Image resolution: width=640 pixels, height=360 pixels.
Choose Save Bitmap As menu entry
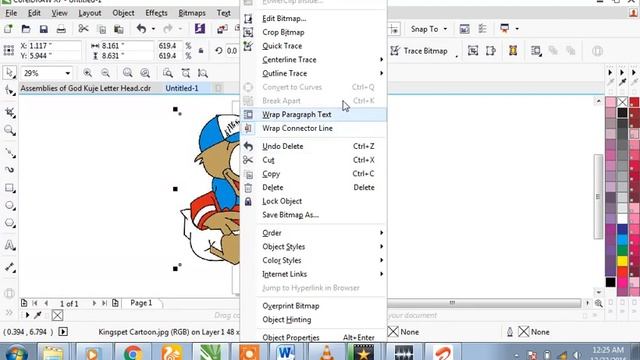[x=313, y=215]
